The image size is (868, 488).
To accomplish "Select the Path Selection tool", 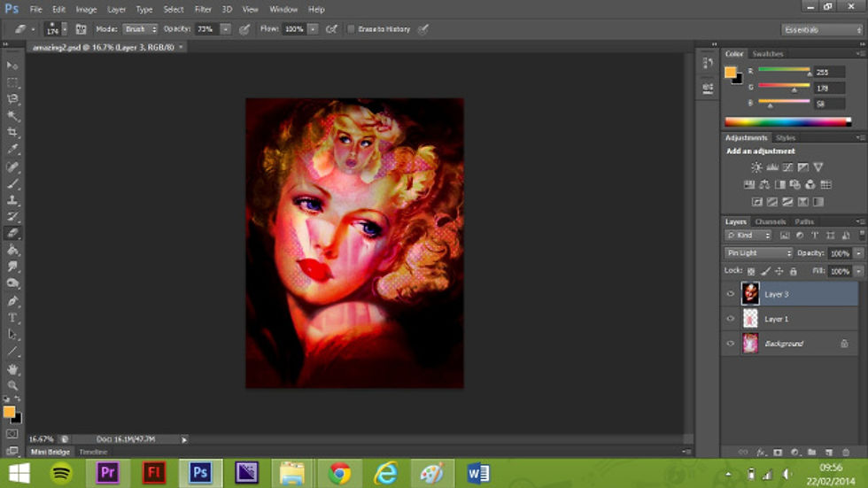I will coord(12,335).
